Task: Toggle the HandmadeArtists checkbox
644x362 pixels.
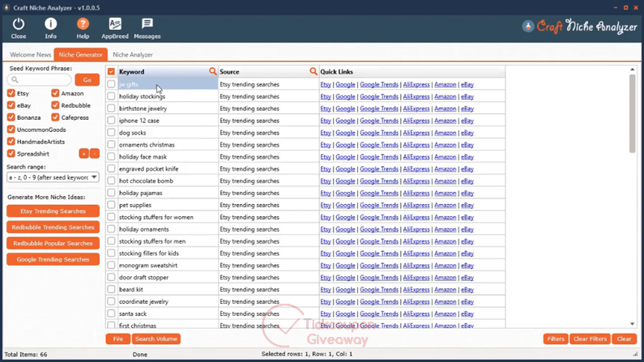Action: (x=11, y=141)
